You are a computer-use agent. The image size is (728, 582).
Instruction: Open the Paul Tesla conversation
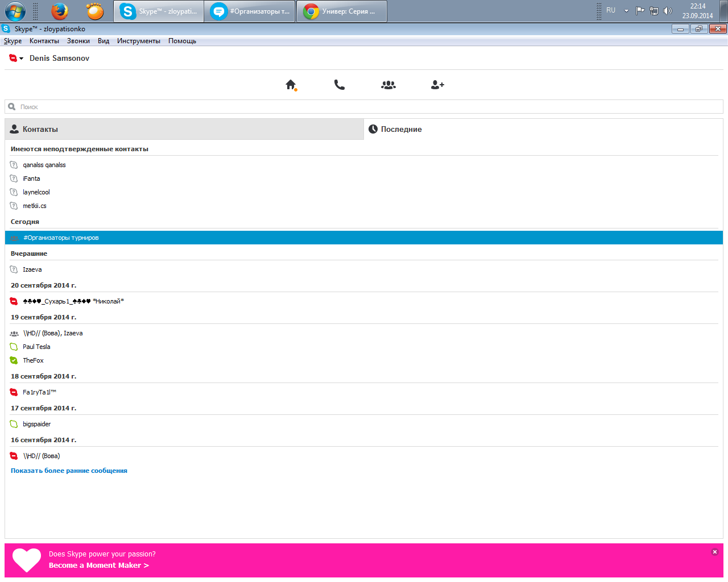point(364,347)
